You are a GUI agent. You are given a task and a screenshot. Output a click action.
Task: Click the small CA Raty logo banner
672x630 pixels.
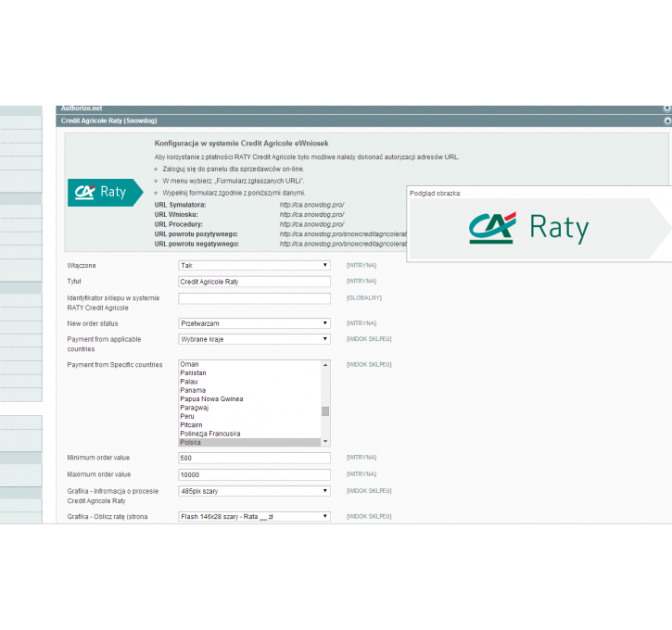[106, 193]
